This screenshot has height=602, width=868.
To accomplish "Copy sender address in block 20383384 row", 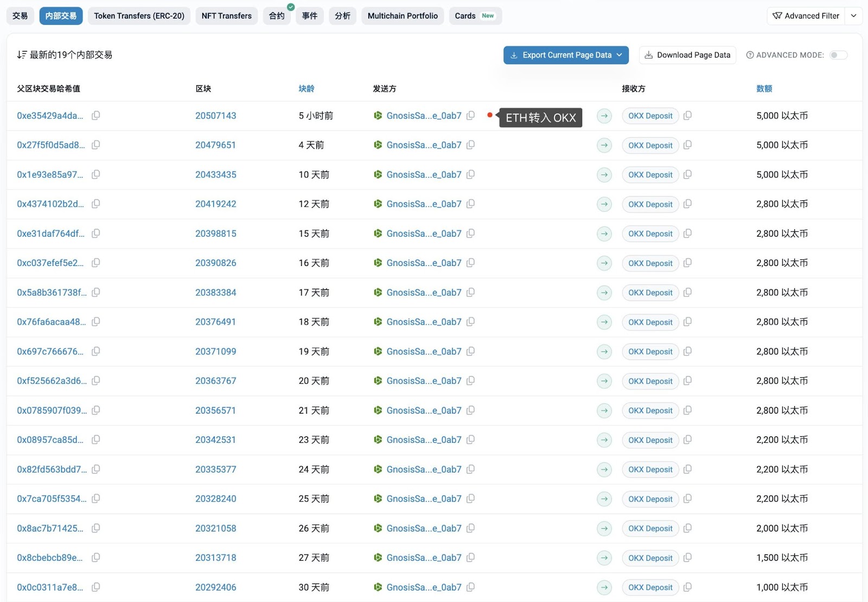I will pyautogui.click(x=471, y=292).
